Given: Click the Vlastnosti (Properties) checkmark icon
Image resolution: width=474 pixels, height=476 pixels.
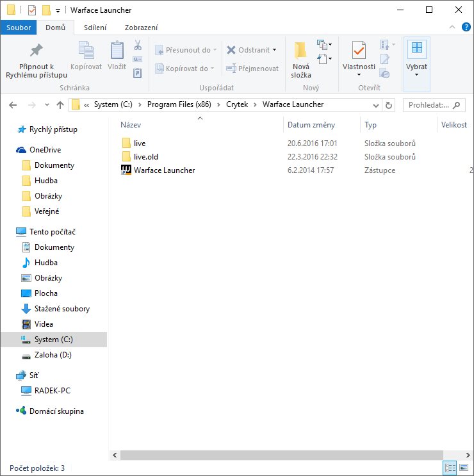Looking at the screenshot, I should [x=359, y=50].
